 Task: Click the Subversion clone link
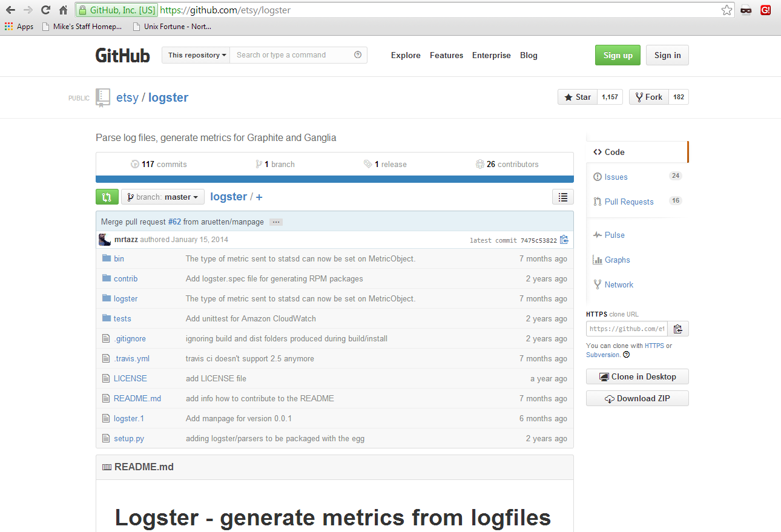[x=602, y=355]
